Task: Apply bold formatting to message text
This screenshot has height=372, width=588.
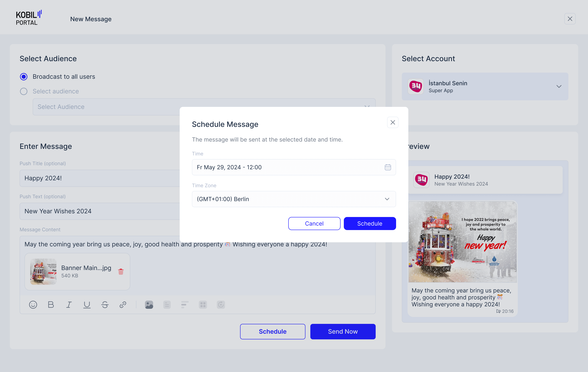Action: [x=51, y=304]
